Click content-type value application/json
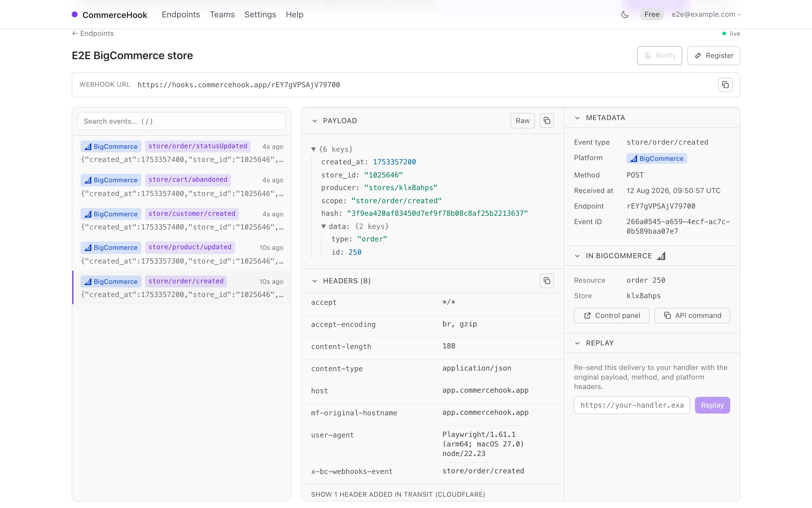The height and width of the screenshot is (508, 812). coord(476,368)
